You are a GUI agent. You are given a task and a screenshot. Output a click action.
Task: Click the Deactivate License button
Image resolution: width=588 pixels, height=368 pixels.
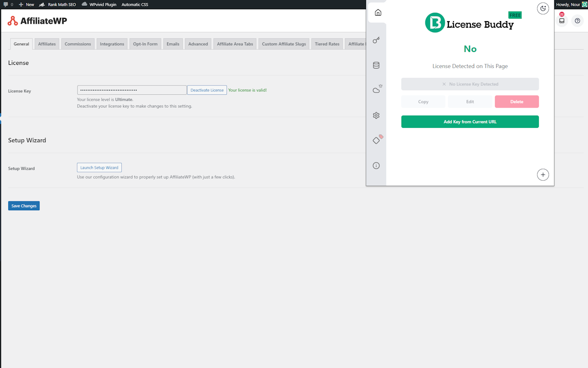[207, 90]
